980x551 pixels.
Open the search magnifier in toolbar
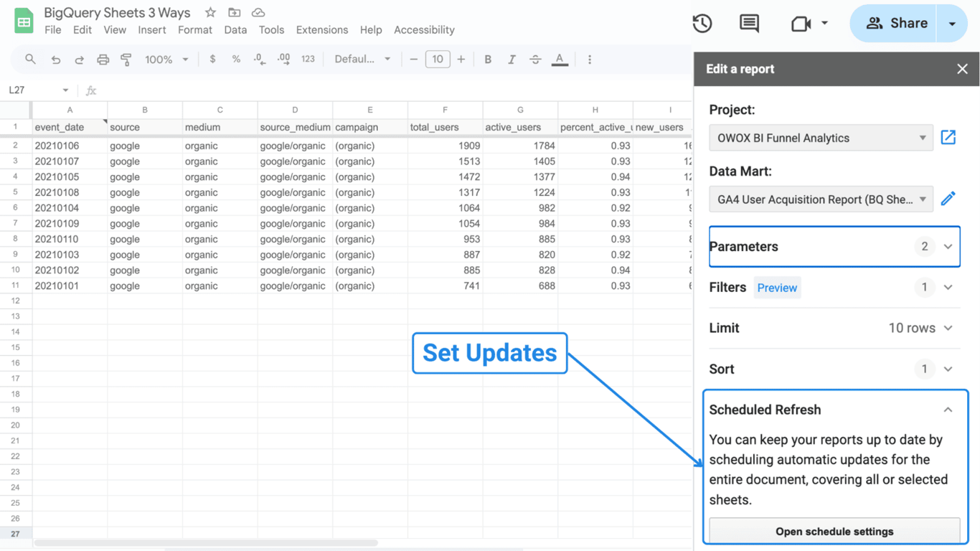(30, 60)
